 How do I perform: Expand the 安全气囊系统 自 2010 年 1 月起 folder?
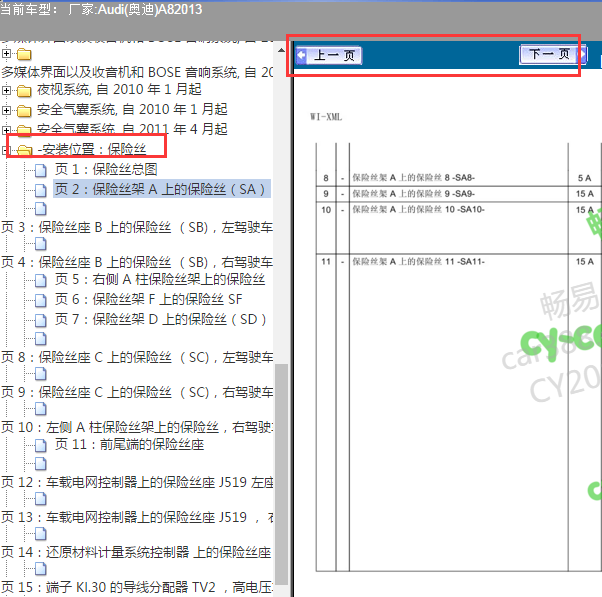6,110
